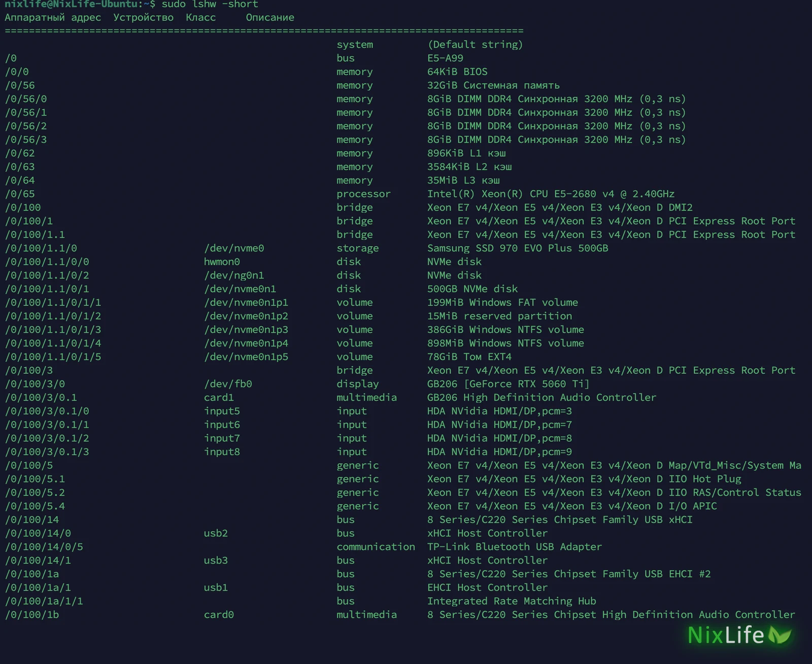Select the 'IIO Hot Plug' description line
The image size is (812, 664).
point(584,479)
